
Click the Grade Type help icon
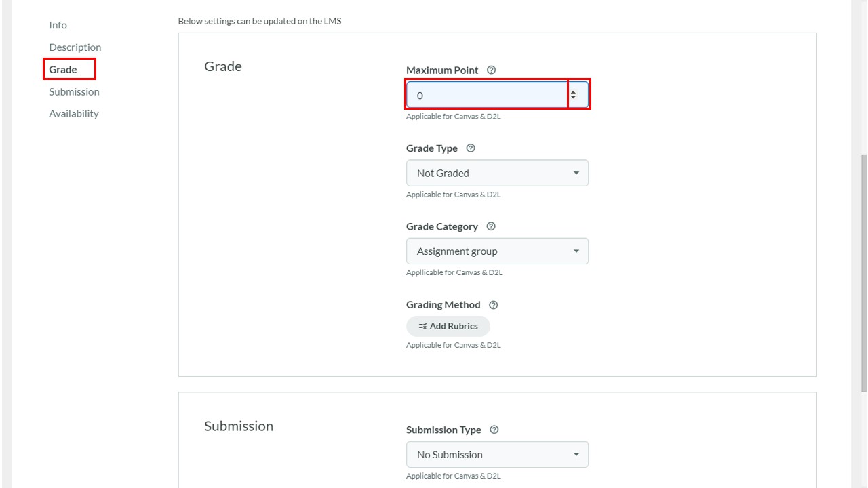(x=471, y=148)
